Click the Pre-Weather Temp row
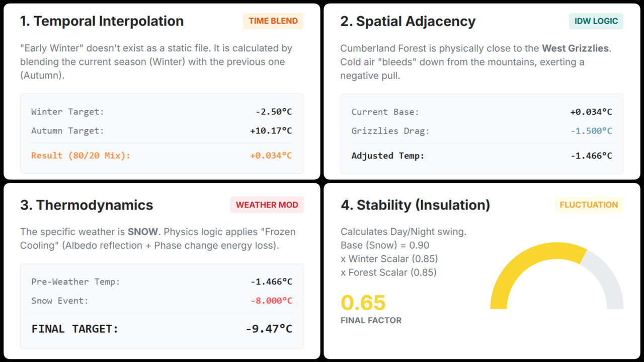Image resolution: width=644 pixels, height=362 pixels. [x=162, y=281]
